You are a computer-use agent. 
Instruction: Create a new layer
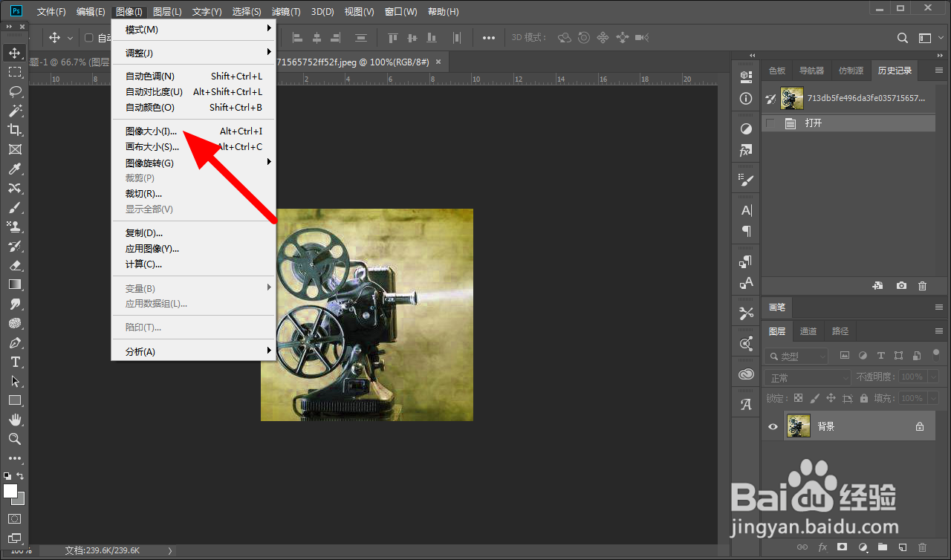(902, 547)
